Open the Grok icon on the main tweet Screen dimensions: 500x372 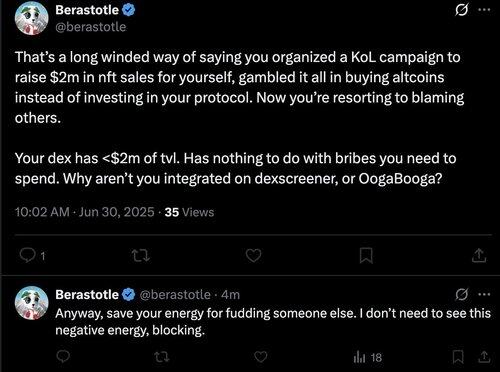coord(461,10)
